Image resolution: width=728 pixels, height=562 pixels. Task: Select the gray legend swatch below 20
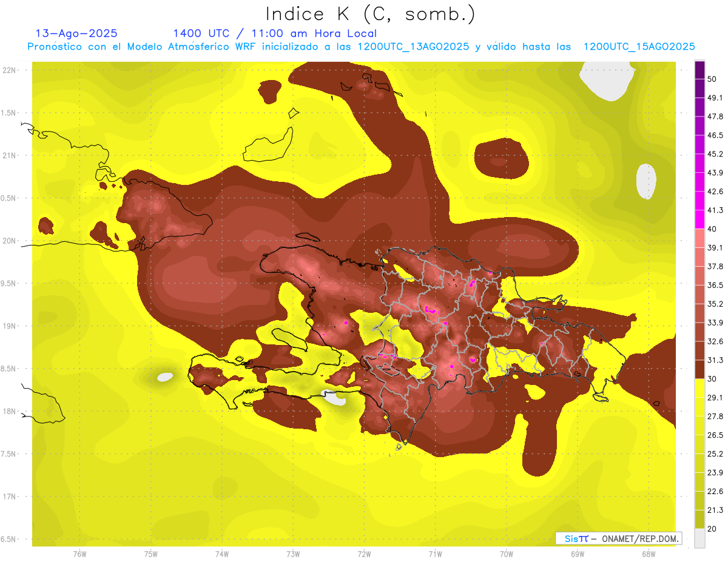699,538
